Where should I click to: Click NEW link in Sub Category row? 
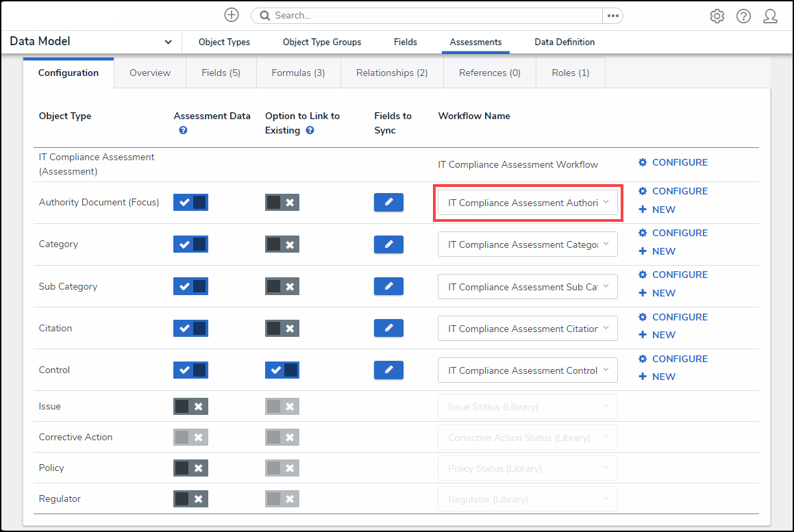pos(657,293)
